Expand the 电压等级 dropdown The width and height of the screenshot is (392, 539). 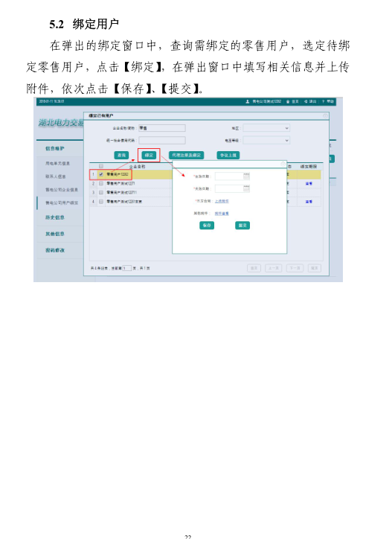[266, 140]
